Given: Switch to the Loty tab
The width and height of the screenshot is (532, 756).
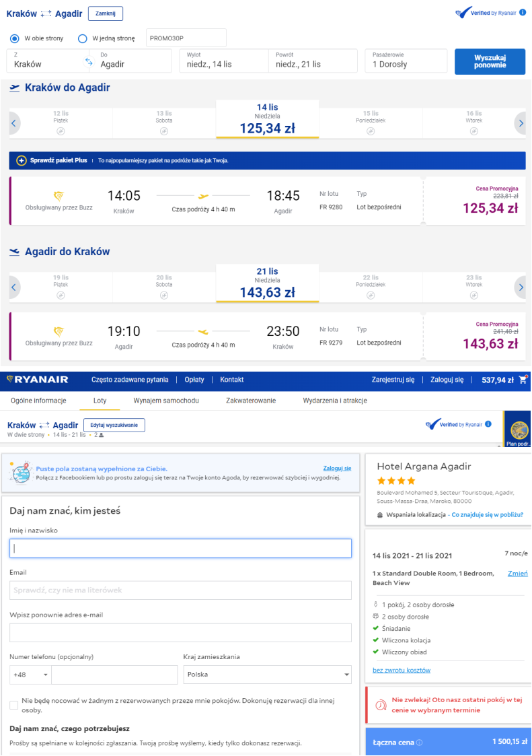Looking at the screenshot, I should tap(100, 401).
